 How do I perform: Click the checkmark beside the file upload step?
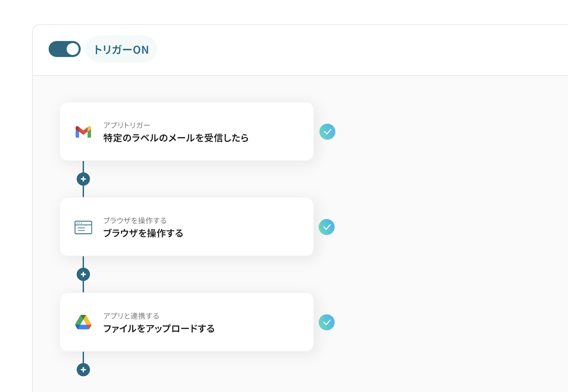tap(327, 322)
